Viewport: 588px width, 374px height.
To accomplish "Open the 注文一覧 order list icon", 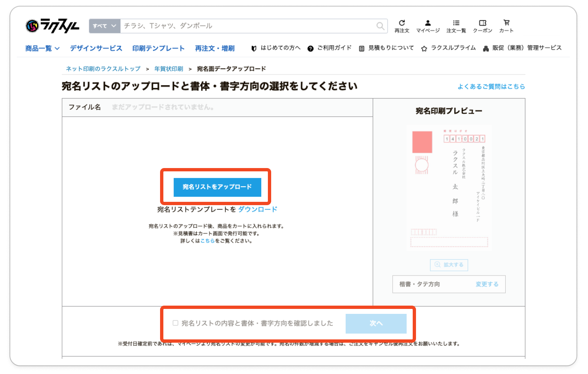I will (x=456, y=26).
